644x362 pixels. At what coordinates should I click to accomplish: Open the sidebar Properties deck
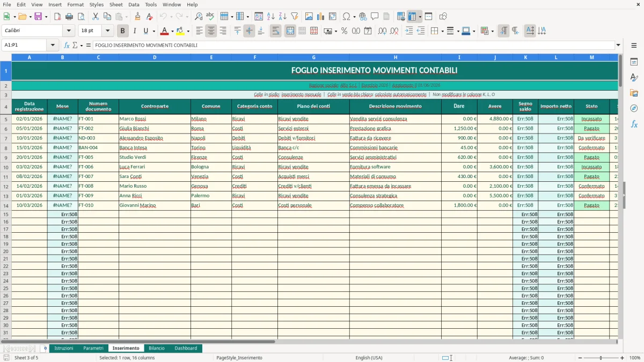click(x=634, y=62)
